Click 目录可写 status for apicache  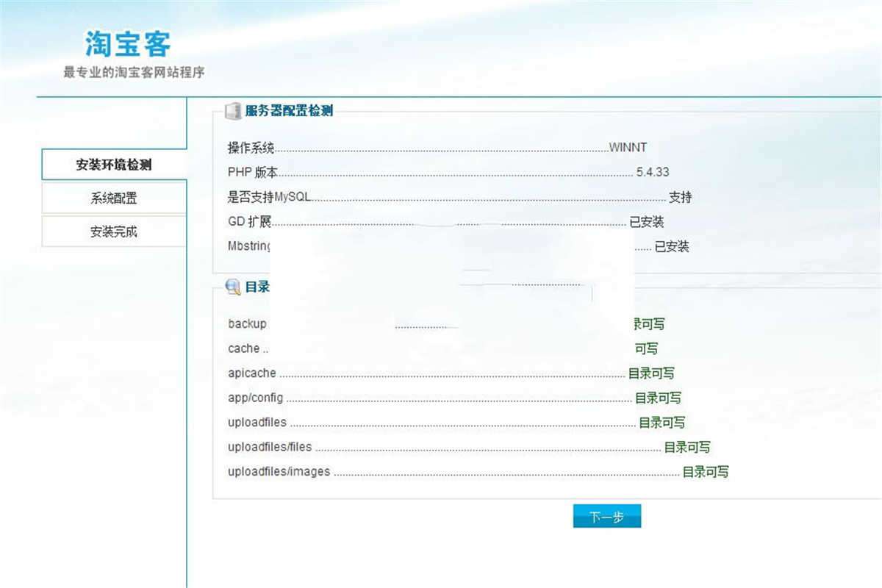[x=651, y=373]
